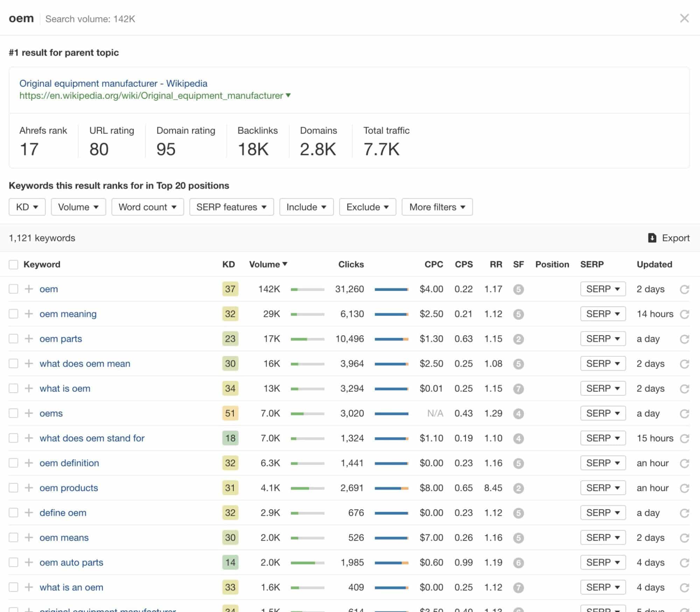Open the Exclude filter dropdown
Viewport: 700px width, 612px height.
pos(367,207)
